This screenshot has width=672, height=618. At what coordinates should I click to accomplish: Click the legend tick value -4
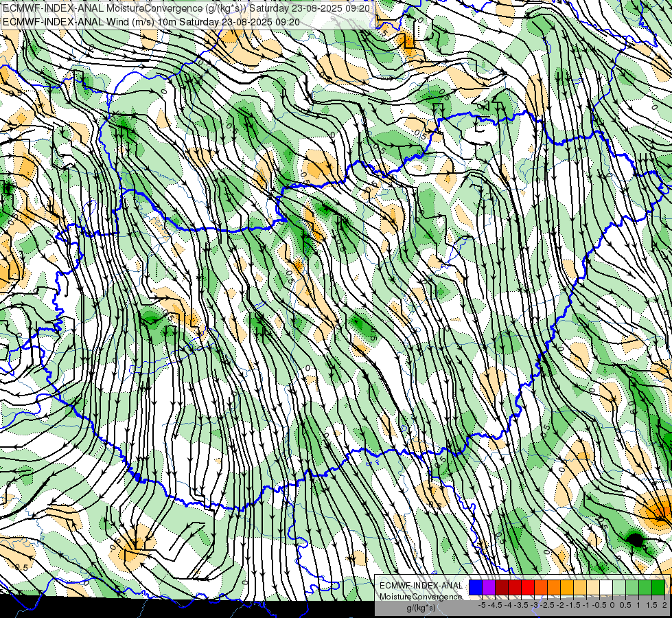point(508,605)
